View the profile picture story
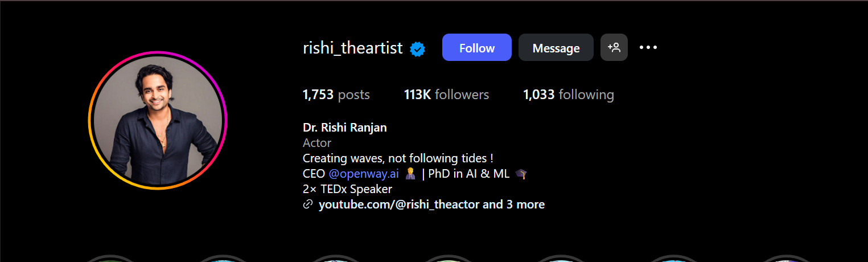Image resolution: width=868 pixels, height=262 pixels. coord(158,120)
